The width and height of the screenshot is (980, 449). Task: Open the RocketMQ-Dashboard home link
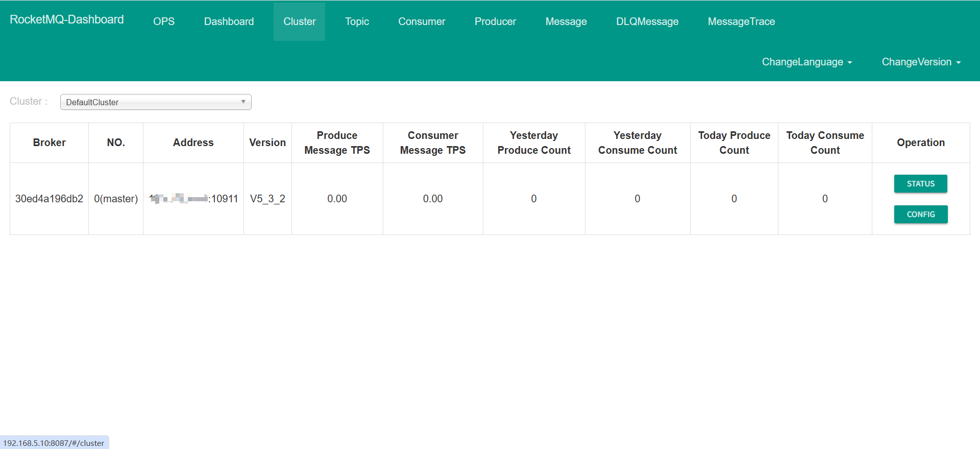point(67,19)
